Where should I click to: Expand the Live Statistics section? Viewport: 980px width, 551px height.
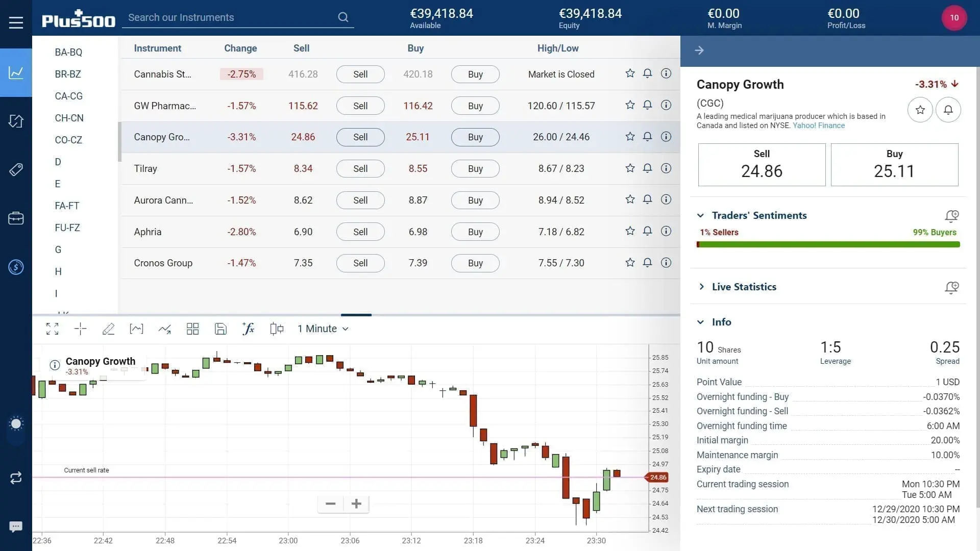[702, 287]
